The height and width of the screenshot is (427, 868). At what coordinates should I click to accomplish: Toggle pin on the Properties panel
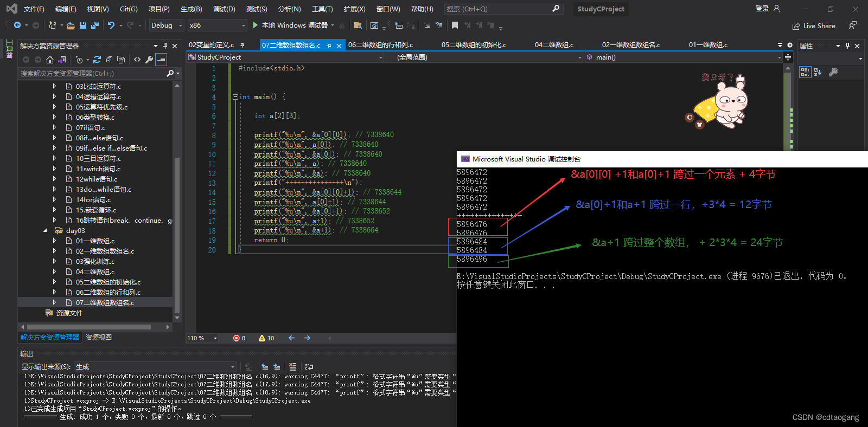click(847, 46)
